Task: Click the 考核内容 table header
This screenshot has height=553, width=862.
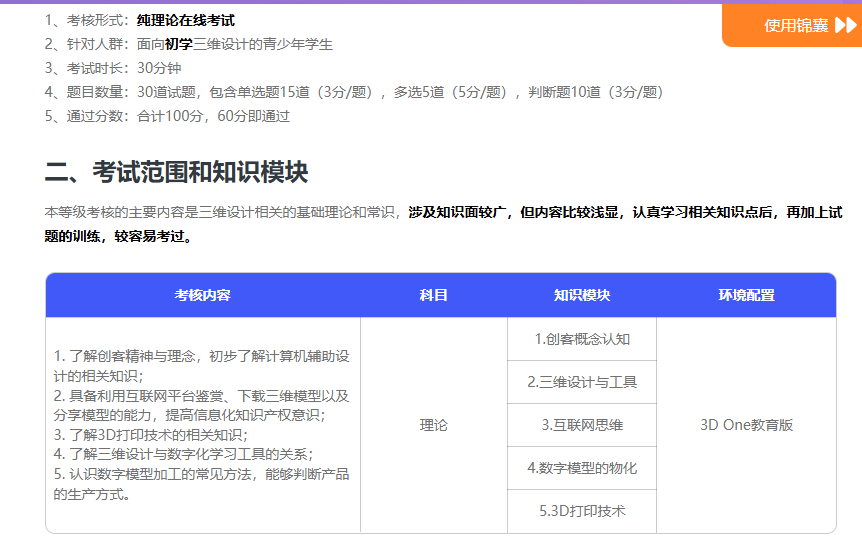Action: [203, 295]
